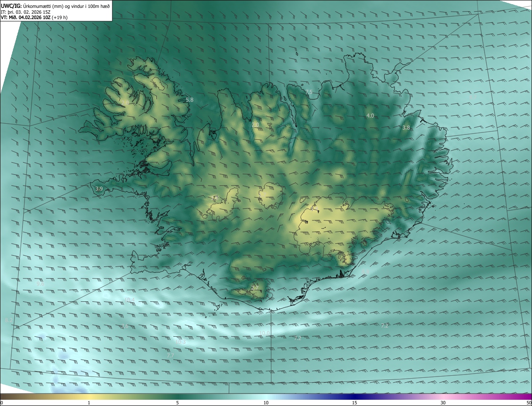Click the 7.7 value on the map
The image size is (532, 406).
click(x=170, y=356)
